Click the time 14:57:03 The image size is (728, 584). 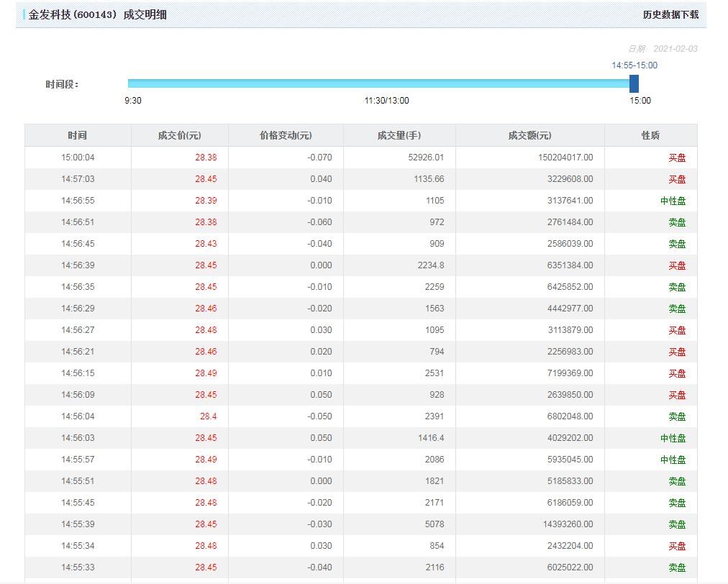tap(78, 179)
